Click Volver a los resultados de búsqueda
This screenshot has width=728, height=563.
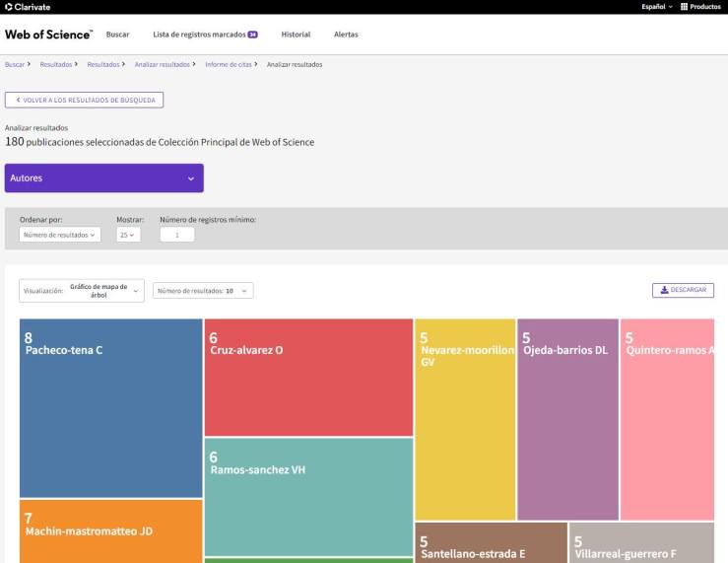(84, 100)
